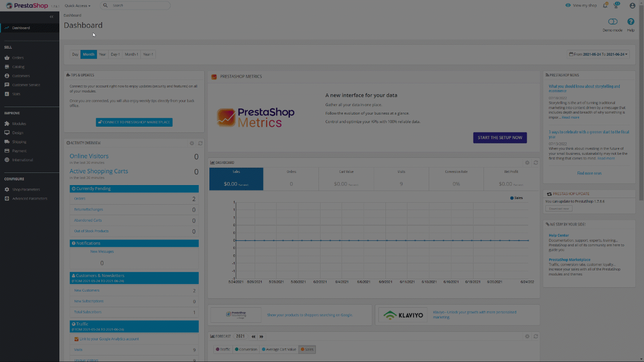Screen dimensions: 644x362
Task: Click the merchant expertise trophy icon
Action: point(616,6)
